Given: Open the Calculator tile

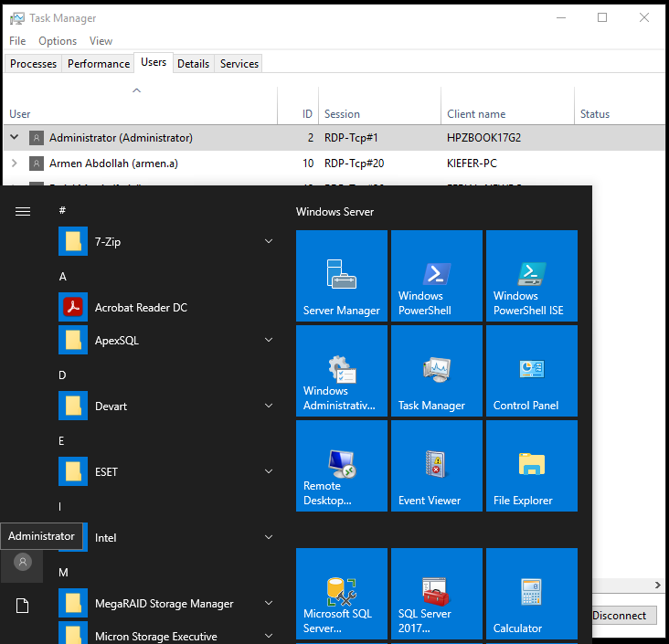Looking at the screenshot, I should (x=532, y=594).
